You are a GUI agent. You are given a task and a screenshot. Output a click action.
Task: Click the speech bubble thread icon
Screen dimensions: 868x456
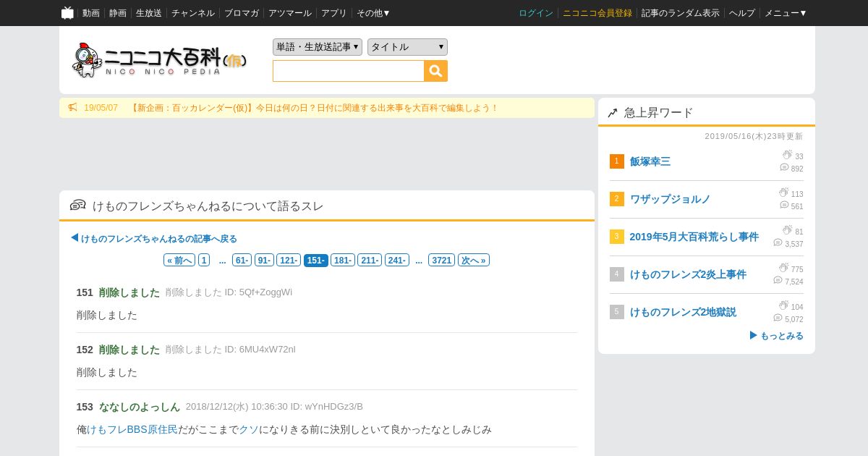tap(77, 205)
